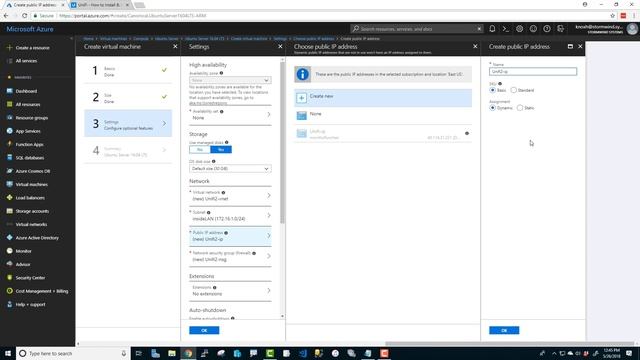Set Use managed disks to No

[200, 150]
